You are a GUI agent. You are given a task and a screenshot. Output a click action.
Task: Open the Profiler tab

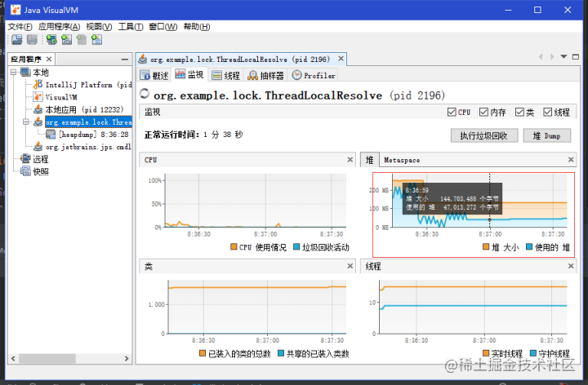click(314, 75)
